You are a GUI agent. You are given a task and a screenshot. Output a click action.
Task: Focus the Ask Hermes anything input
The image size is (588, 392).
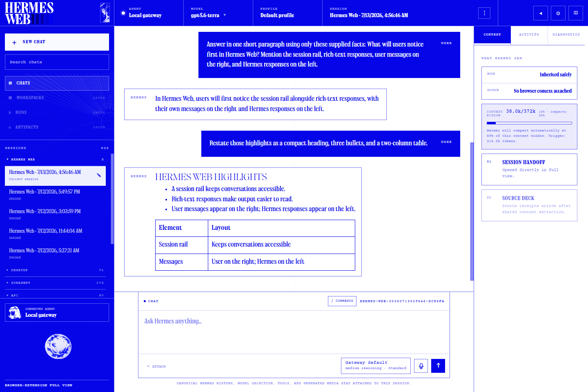294,332
